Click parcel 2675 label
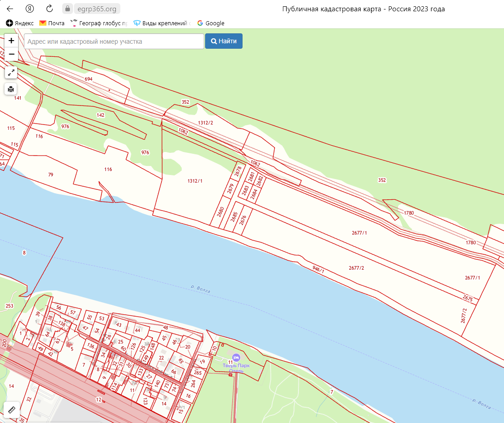Image resolution: width=504 pixels, height=423 pixels. click(x=467, y=298)
